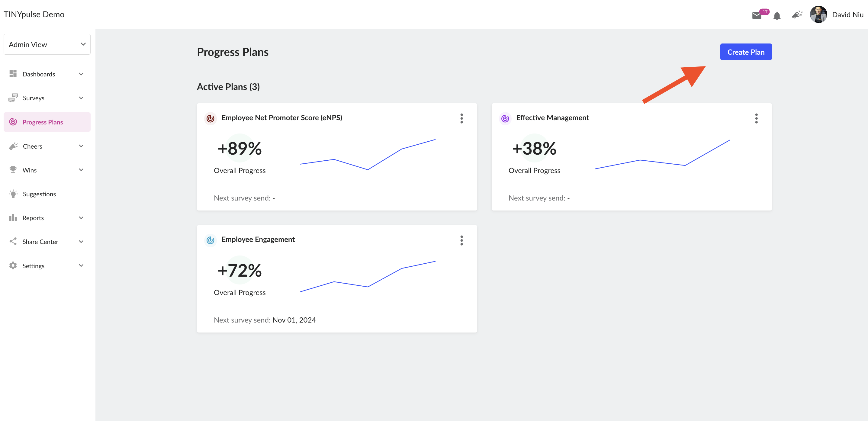
Task: Click the Effective Management purple target icon
Action: (x=505, y=118)
